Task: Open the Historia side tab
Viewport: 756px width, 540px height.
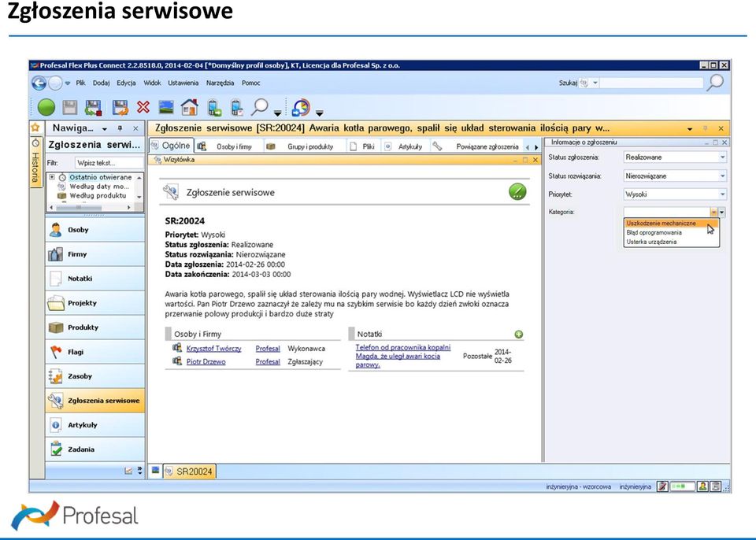Action: (35, 162)
